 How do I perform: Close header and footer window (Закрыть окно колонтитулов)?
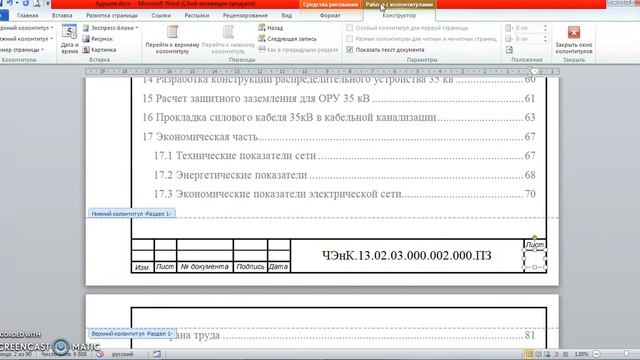tap(573, 40)
